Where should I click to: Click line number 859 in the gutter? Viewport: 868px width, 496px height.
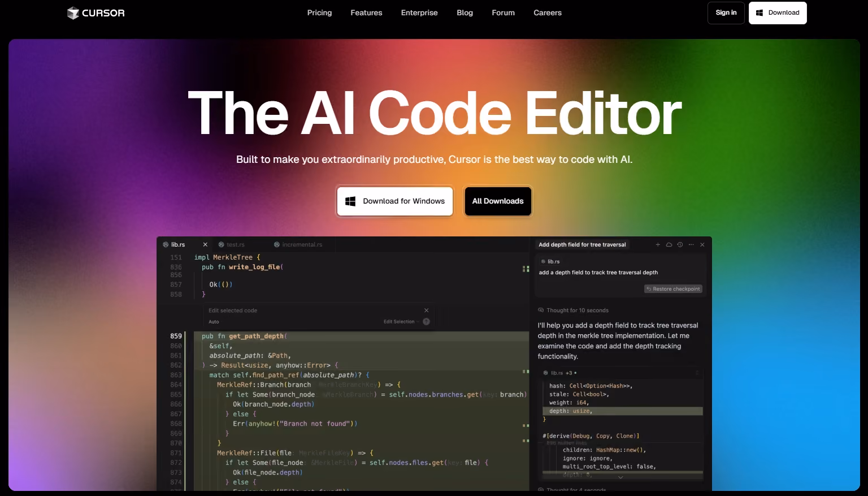pyautogui.click(x=176, y=336)
